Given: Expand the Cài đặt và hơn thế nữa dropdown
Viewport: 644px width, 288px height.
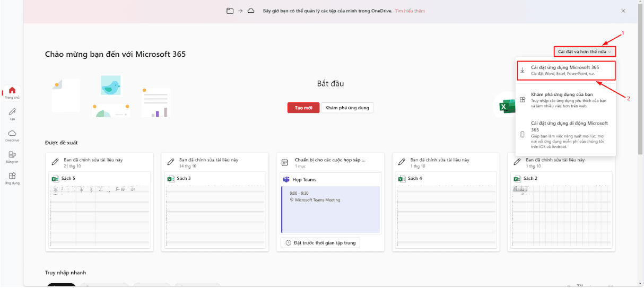Looking at the screenshot, I should point(585,51).
